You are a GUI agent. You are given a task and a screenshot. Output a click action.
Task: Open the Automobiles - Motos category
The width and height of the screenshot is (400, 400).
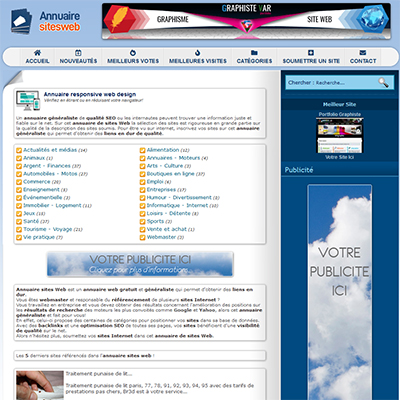pyautogui.click(x=50, y=174)
